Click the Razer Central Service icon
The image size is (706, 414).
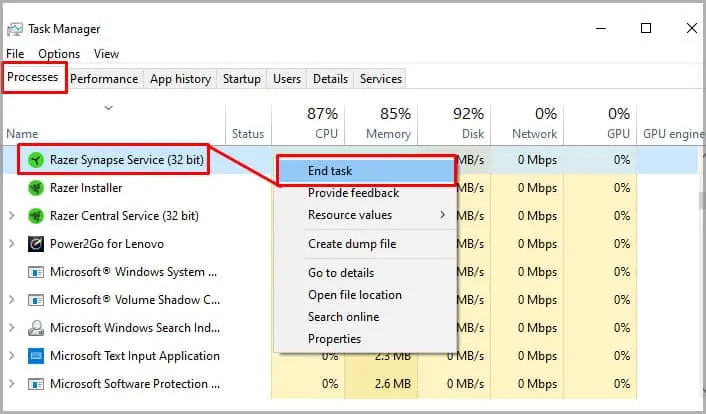[x=36, y=216]
